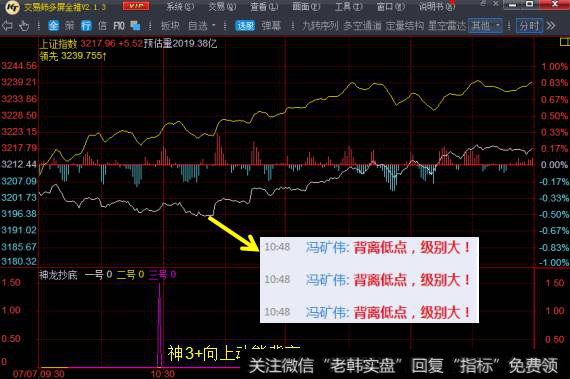Click the first 冯矿伟 chat message
This screenshot has width=570, height=379.
point(369,248)
